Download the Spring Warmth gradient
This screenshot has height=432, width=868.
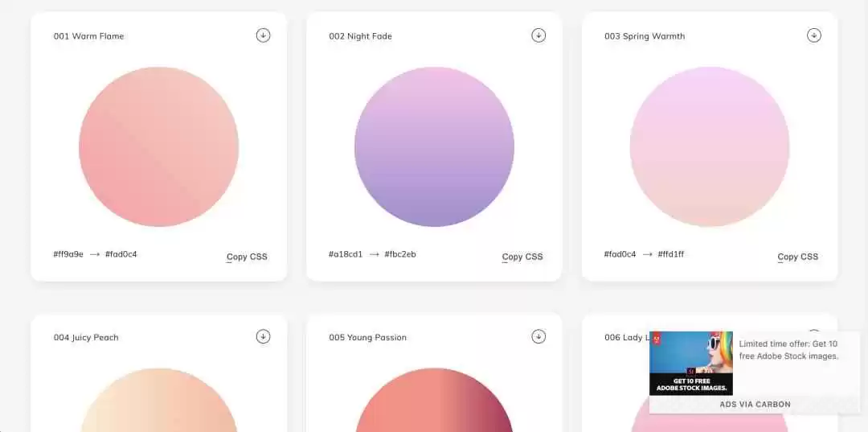pyautogui.click(x=813, y=35)
